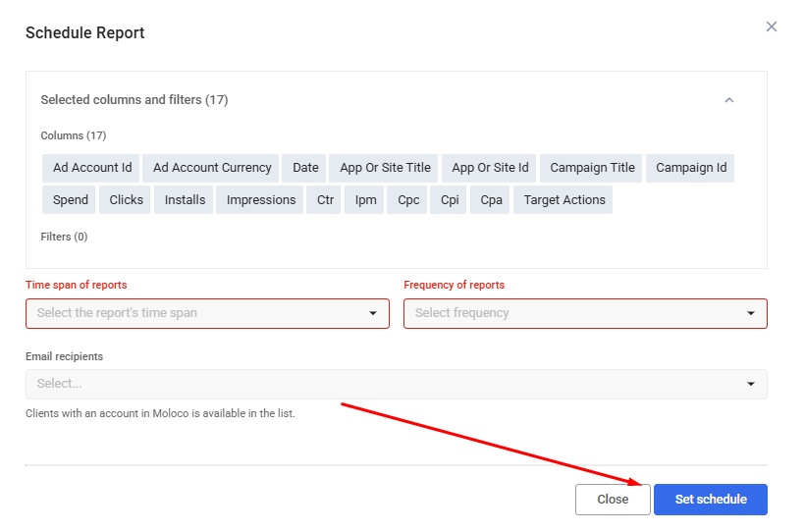Open the Email recipients dropdown
Viewport: 805px width, 532px height.
click(x=396, y=384)
